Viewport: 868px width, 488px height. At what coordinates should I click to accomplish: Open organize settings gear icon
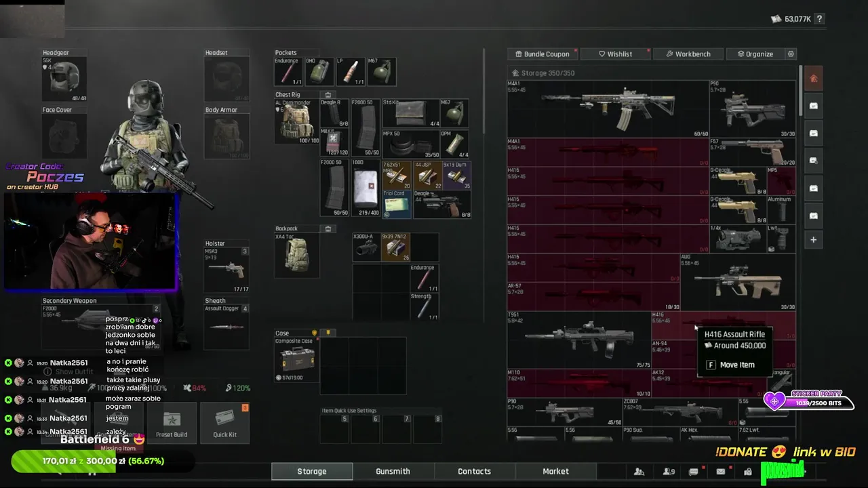click(x=791, y=54)
